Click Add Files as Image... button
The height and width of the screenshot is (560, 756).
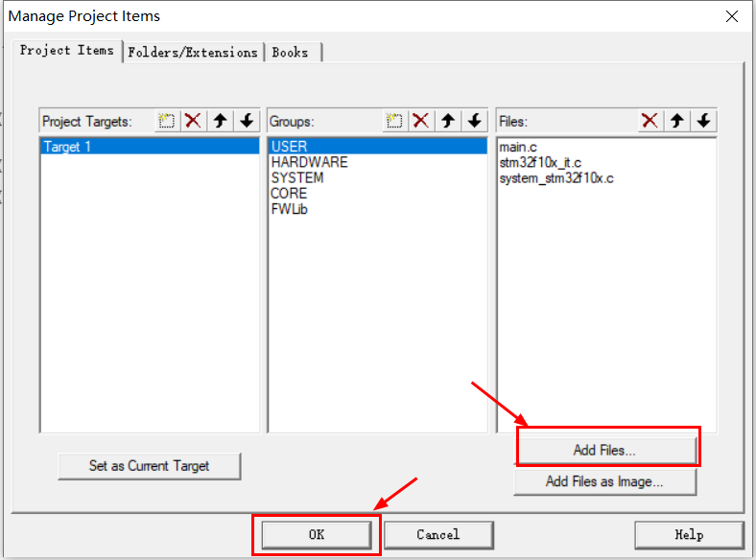click(x=605, y=481)
